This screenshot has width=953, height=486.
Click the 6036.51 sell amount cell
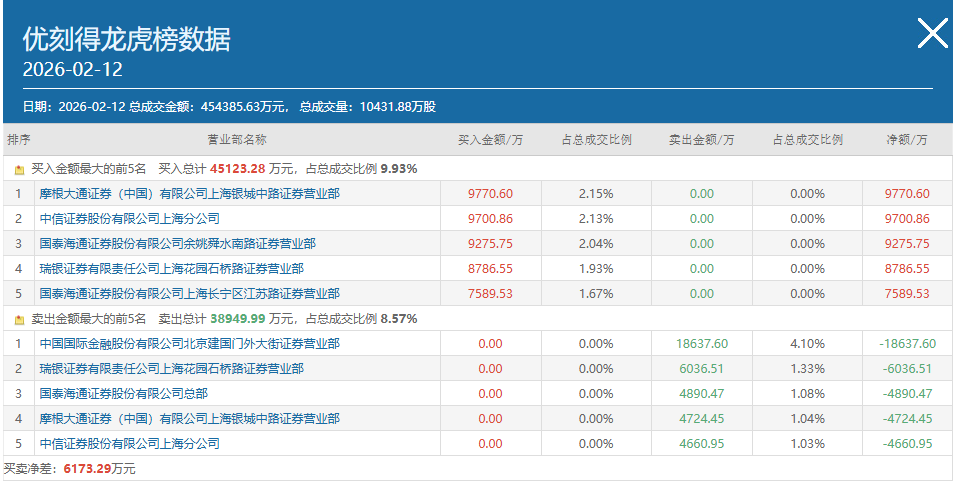pos(701,369)
